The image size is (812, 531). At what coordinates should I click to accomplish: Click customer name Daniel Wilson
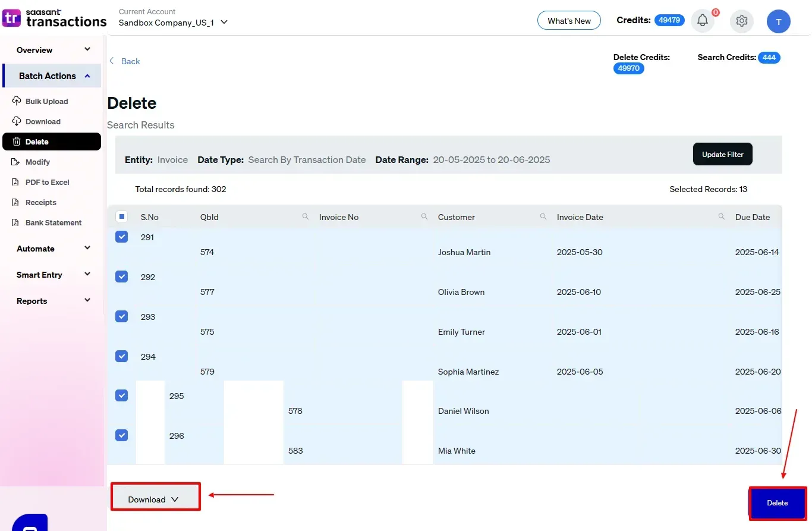click(x=464, y=411)
